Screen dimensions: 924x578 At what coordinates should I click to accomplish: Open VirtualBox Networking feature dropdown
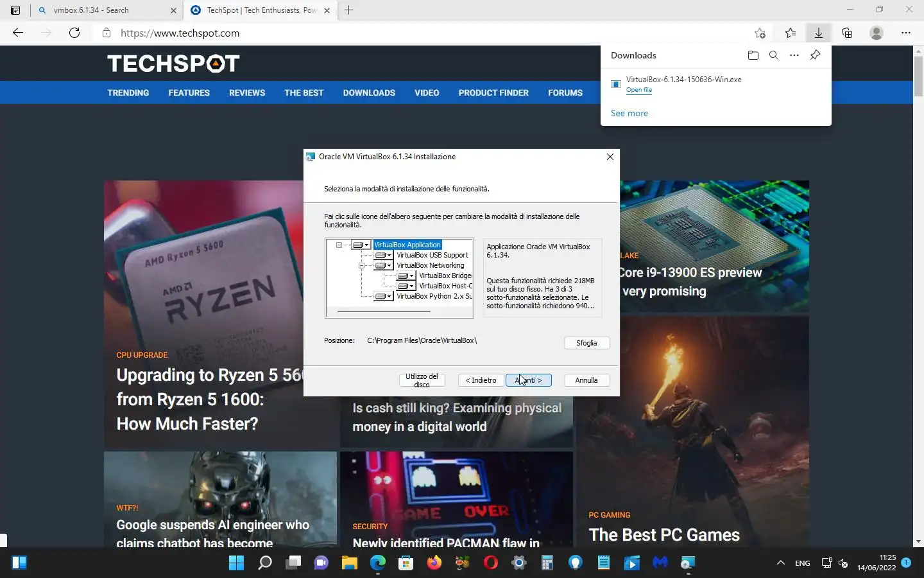tap(384, 265)
